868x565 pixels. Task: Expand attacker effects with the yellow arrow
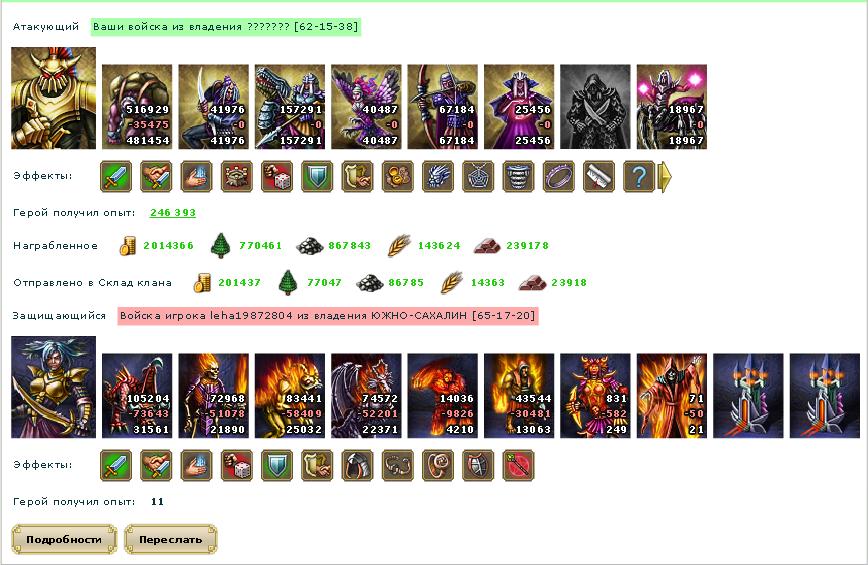coord(664,177)
